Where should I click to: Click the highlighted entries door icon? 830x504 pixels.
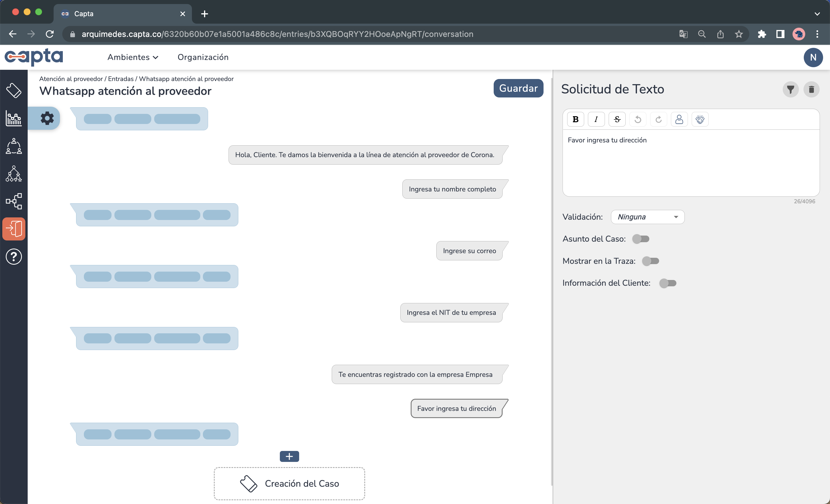[x=14, y=229]
